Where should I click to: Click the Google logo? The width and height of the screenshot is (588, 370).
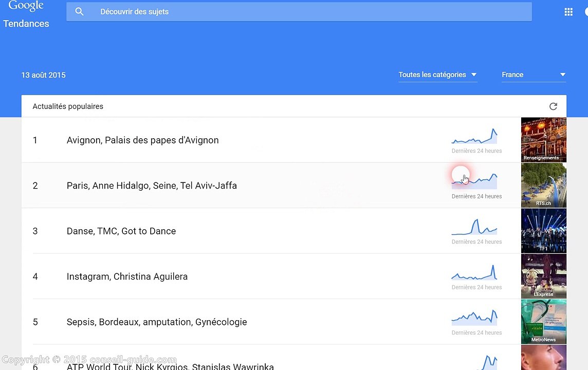(26, 6)
